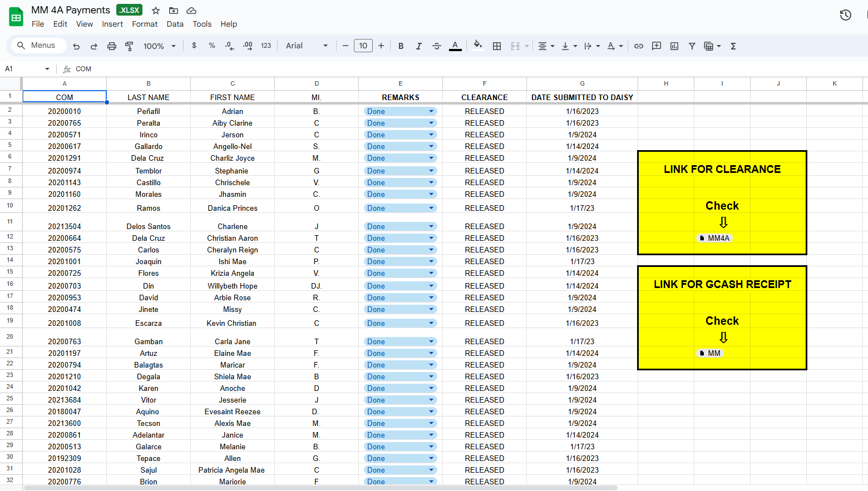See document cloud status icon

[191, 11]
